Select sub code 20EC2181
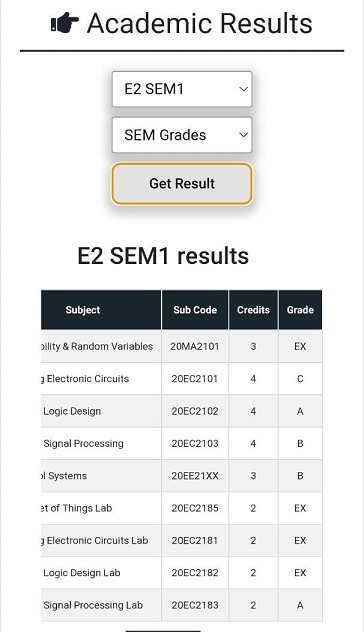 (x=195, y=541)
